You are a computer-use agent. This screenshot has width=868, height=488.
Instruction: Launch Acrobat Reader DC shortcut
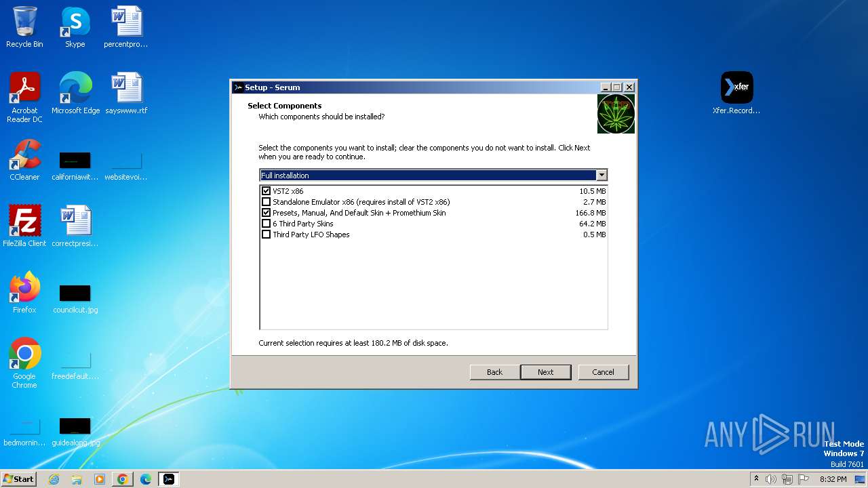[24, 97]
